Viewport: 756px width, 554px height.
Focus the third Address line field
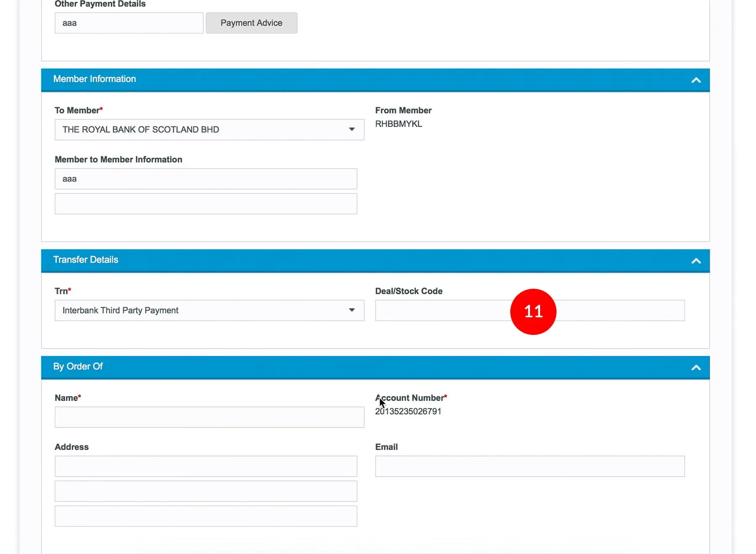point(206,516)
